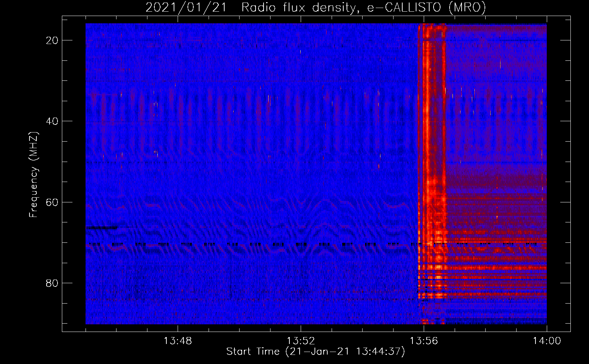Select the 13:48 time axis tick label

tap(178, 341)
